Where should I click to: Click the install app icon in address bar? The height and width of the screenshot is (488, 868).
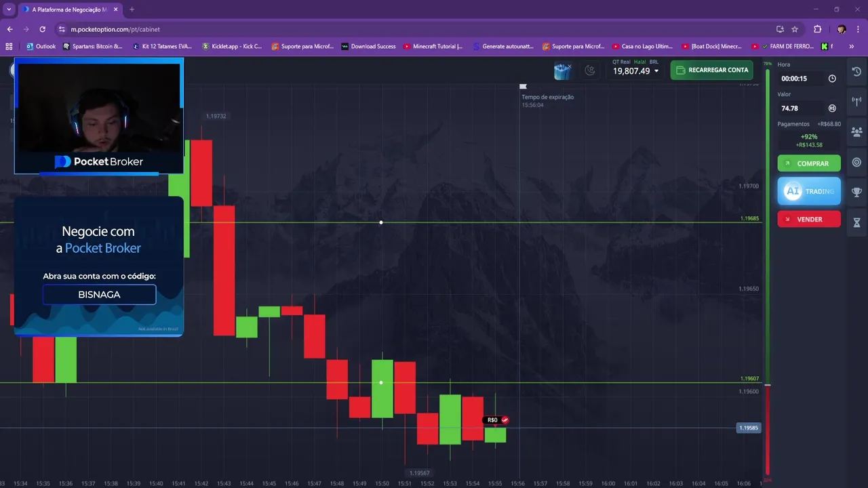coord(780,29)
